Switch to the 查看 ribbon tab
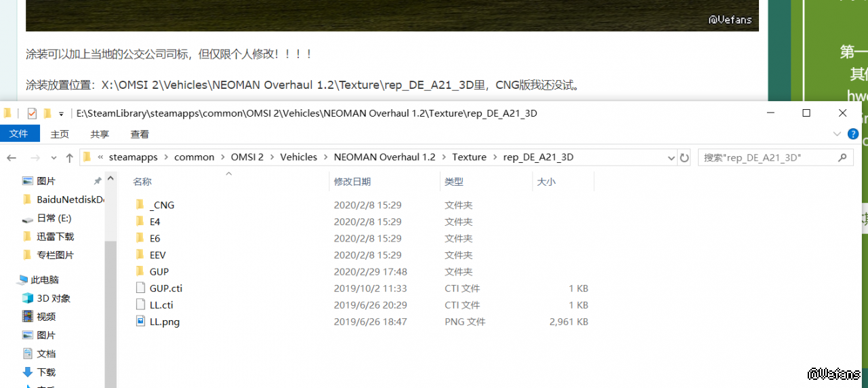This screenshot has height=388, width=868. (x=140, y=134)
